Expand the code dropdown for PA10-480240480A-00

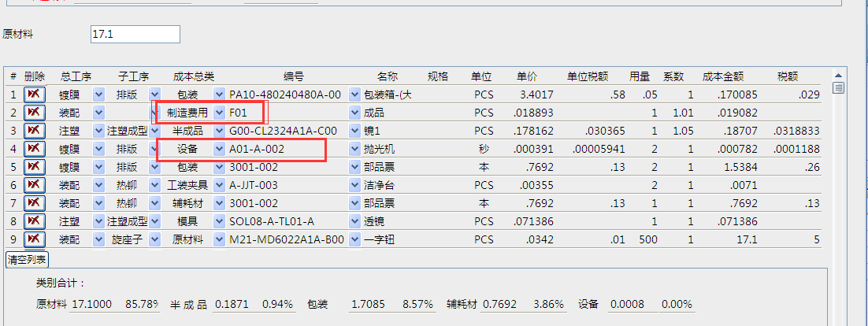(x=354, y=94)
